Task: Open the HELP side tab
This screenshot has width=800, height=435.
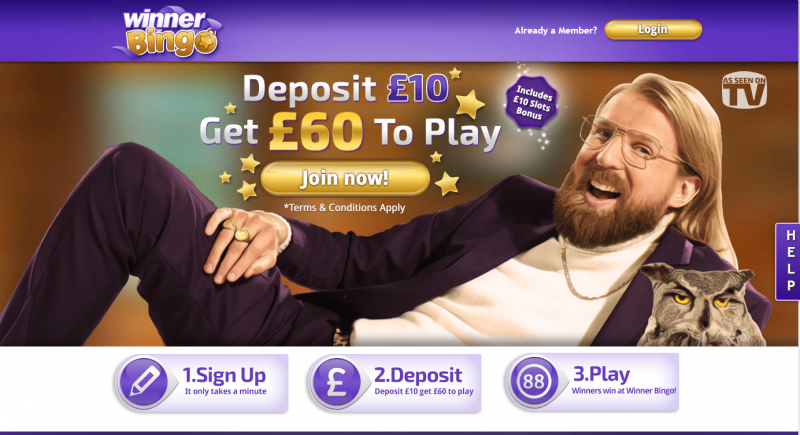Action: coord(789,261)
